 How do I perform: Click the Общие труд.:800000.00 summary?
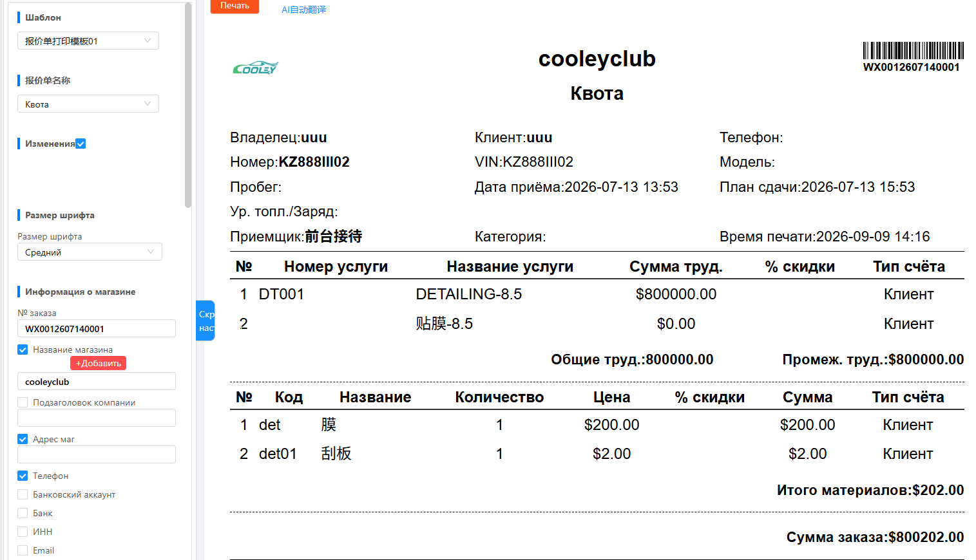pos(632,359)
